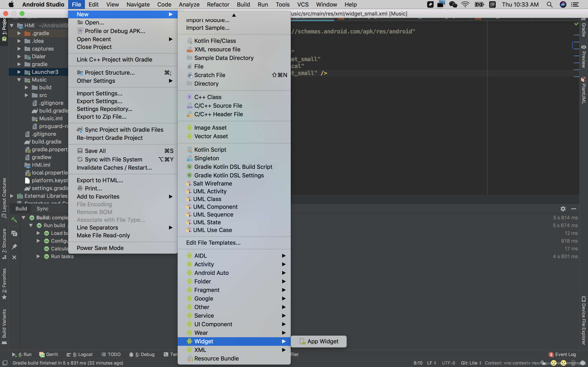Choose Vector Asset from New menu
588x367 pixels.
(x=211, y=136)
